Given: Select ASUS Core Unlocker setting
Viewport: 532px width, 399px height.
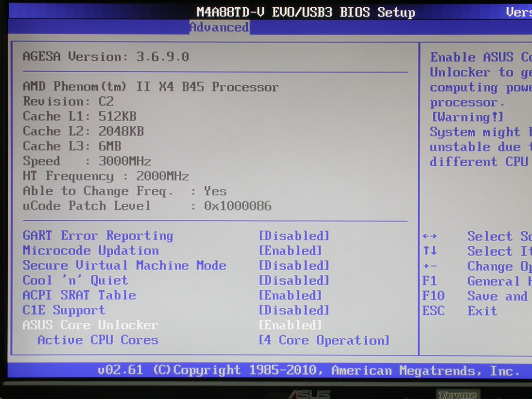Looking at the screenshot, I should (x=90, y=325).
